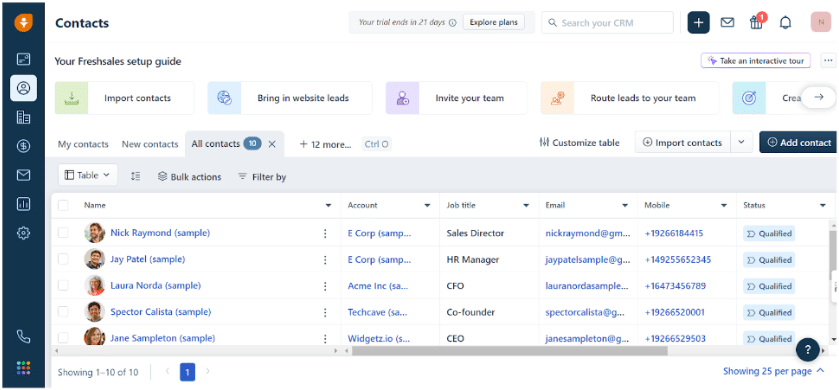
Task: Open row menu for Jane Sampleton
Action: pos(324,339)
